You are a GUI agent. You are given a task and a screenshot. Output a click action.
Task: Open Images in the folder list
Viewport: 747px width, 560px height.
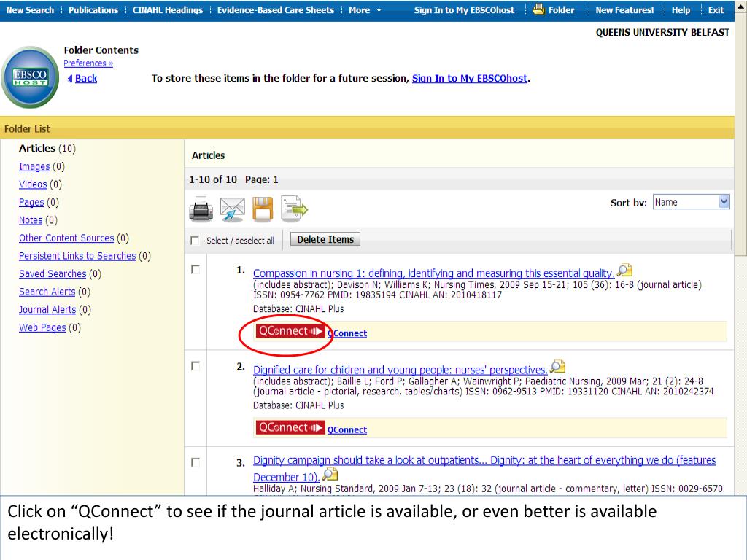point(34,167)
